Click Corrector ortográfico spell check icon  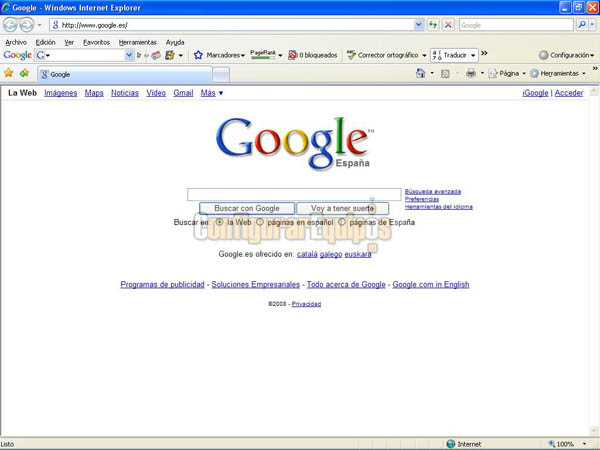pos(351,55)
